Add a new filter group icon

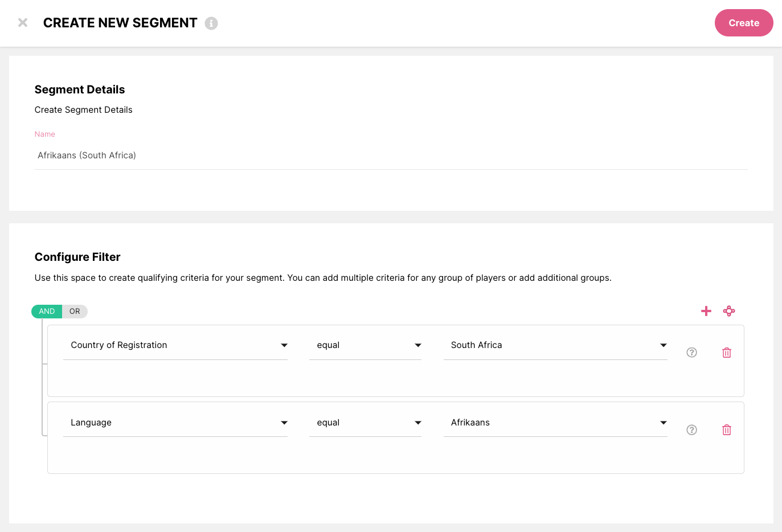(729, 311)
